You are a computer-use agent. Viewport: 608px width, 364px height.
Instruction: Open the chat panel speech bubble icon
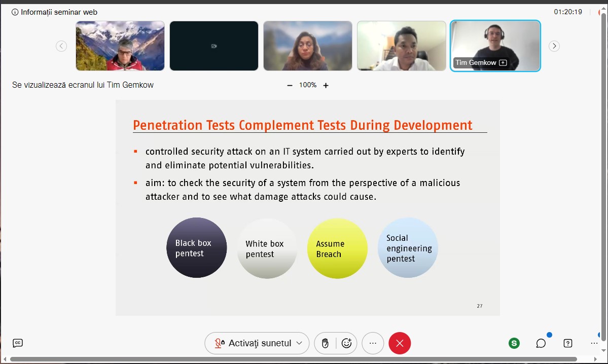[541, 343]
